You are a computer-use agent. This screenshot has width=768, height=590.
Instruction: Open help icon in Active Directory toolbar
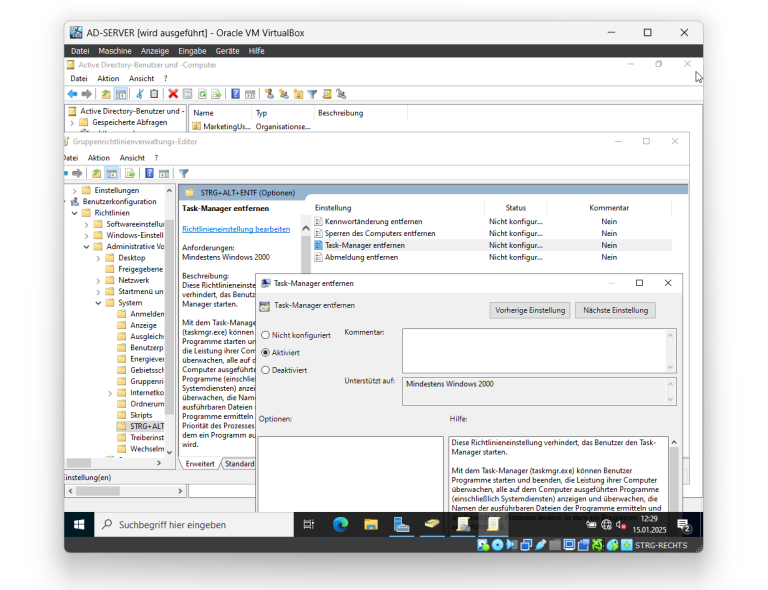pyautogui.click(x=236, y=94)
